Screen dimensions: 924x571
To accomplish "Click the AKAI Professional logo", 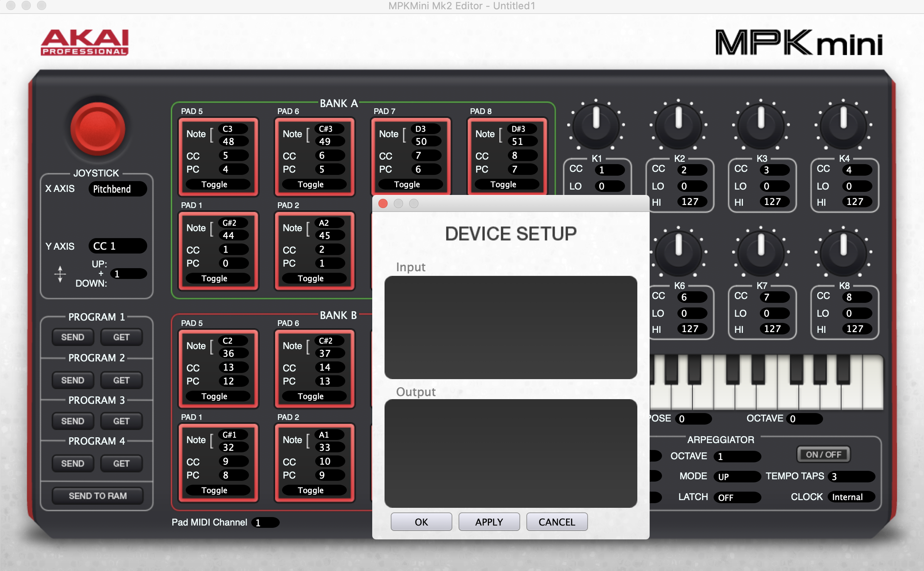I will (x=85, y=42).
